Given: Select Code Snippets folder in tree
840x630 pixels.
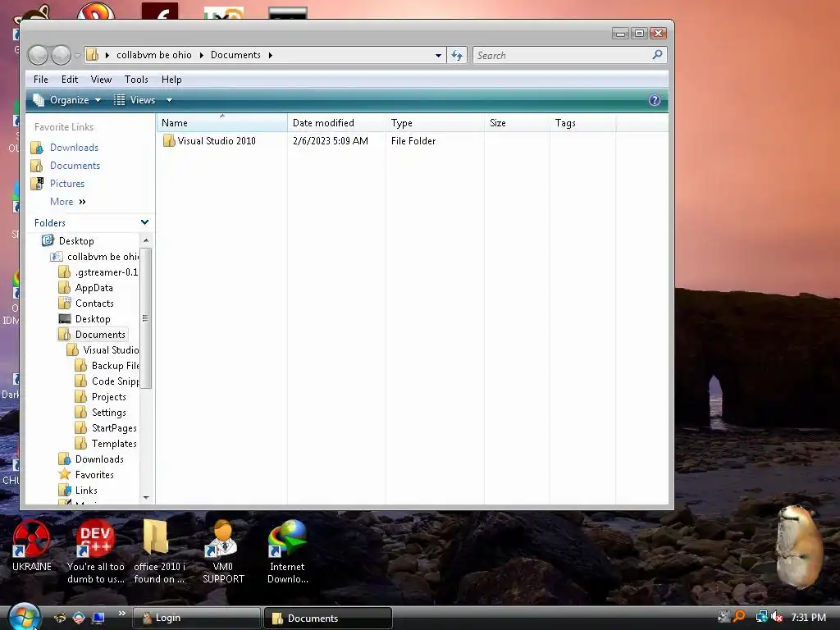Looking at the screenshot, I should (x=115, y=381).
